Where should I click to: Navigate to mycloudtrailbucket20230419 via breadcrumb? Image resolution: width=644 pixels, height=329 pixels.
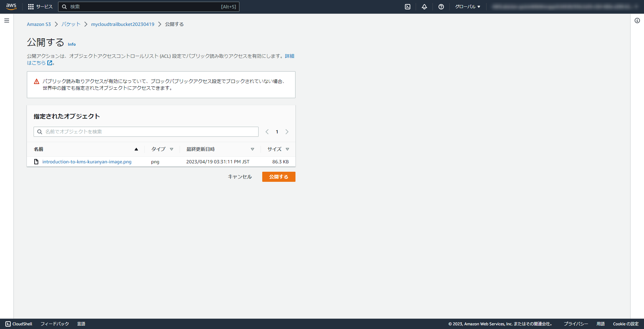click(x=123, y=24)
